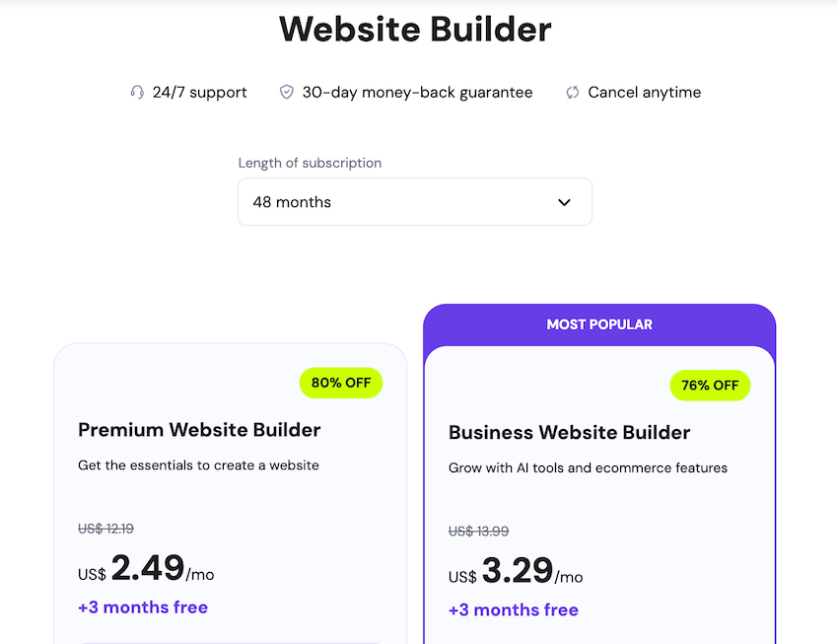Click the US$ 2.49/mo Premium price

coord(146,569)
